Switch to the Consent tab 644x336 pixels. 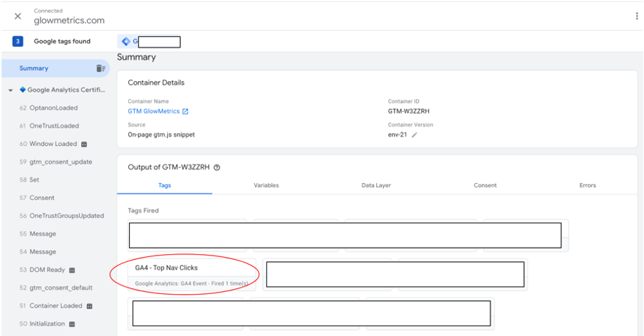(x=485, y=185)
